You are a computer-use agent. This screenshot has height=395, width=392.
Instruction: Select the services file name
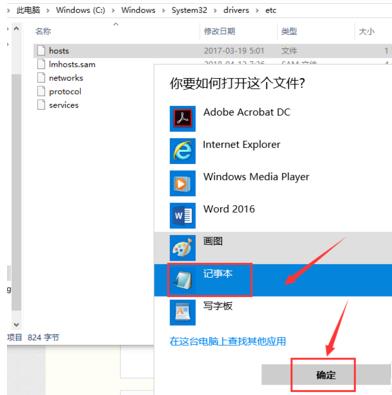click(x=64, y=105)
